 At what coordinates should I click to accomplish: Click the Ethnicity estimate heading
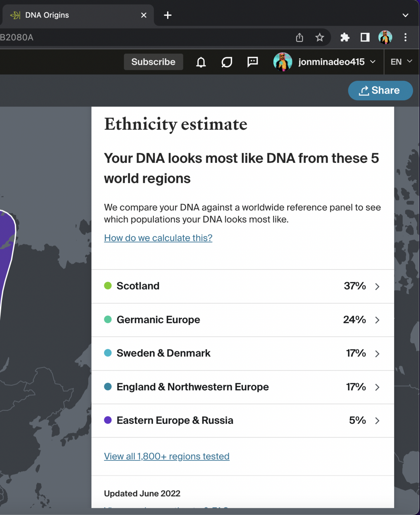tap(175, 124)
